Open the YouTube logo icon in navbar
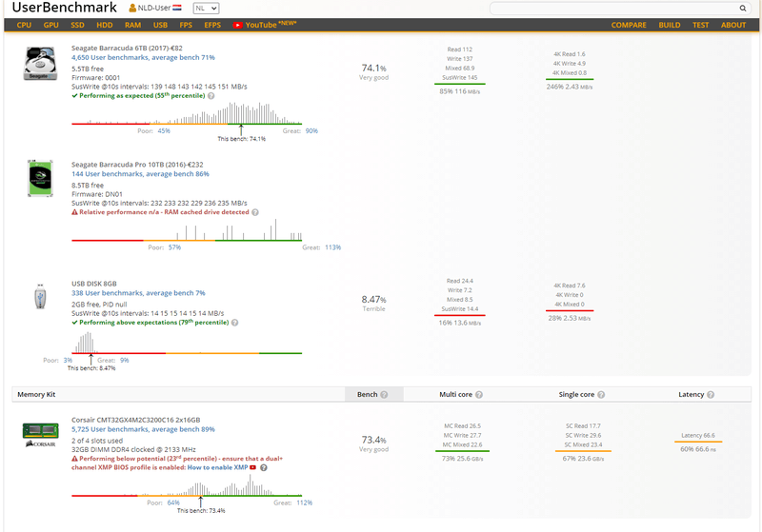The height and width of the screenshot is (532, 762). pyautogui.click(x=237, y=26)
